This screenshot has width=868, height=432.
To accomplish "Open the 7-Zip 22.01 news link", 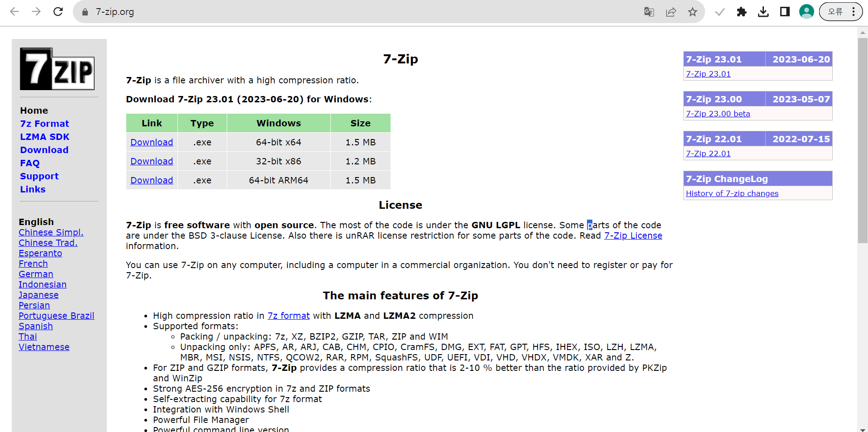I will (x=708, y=154).
